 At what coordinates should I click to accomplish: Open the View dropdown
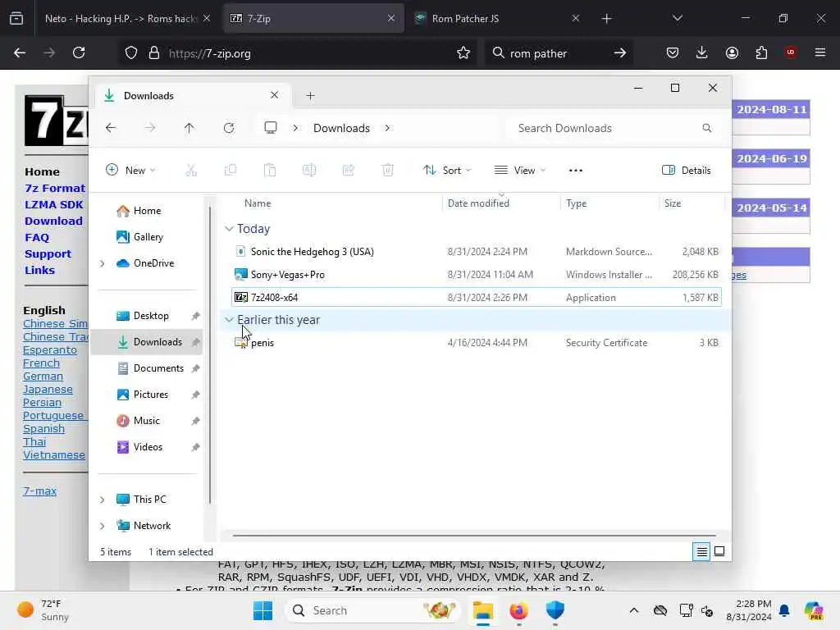point(519,171)
